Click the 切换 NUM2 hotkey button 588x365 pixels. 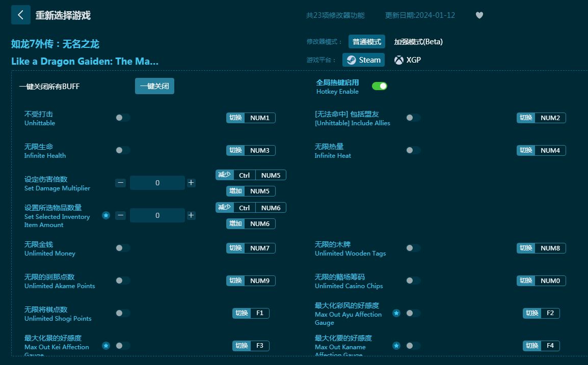[541, 118]
